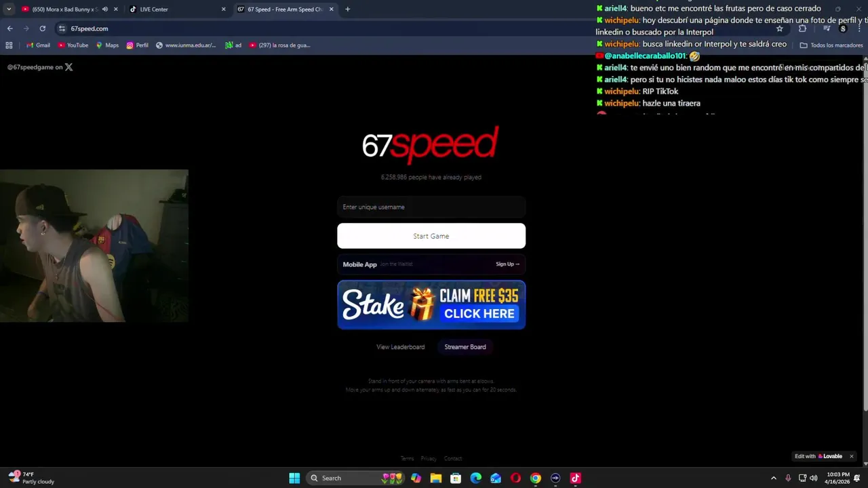Open the round arrow app in the taskbar
This screenshot has width=868, height=488.
point(555,478)
